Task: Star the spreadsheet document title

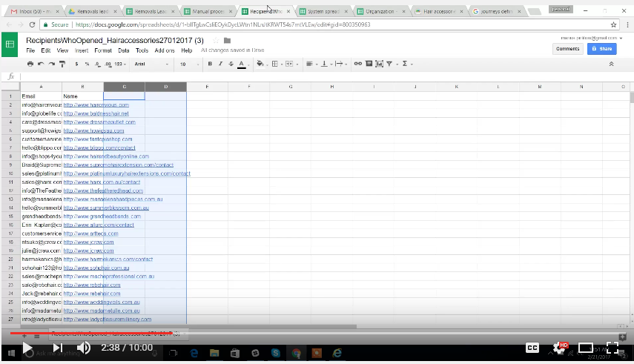Action: pyautogui.click(x=216, y=40)
